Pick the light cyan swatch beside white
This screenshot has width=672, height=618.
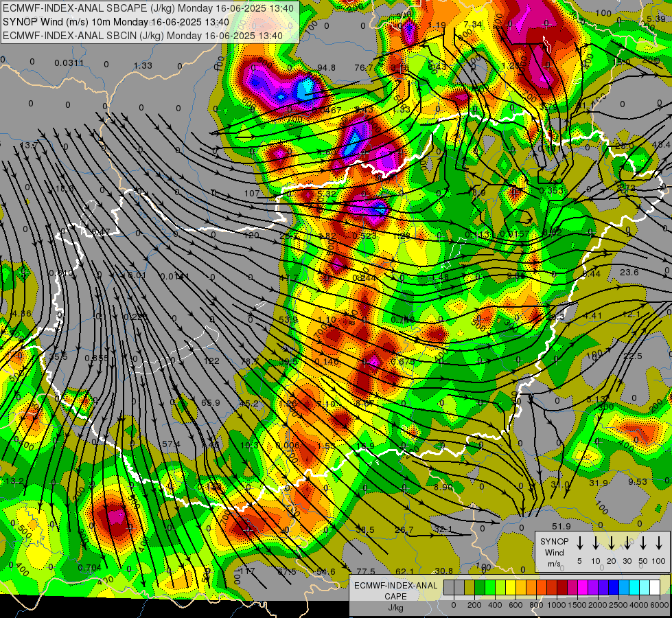(x=644, y=588)
